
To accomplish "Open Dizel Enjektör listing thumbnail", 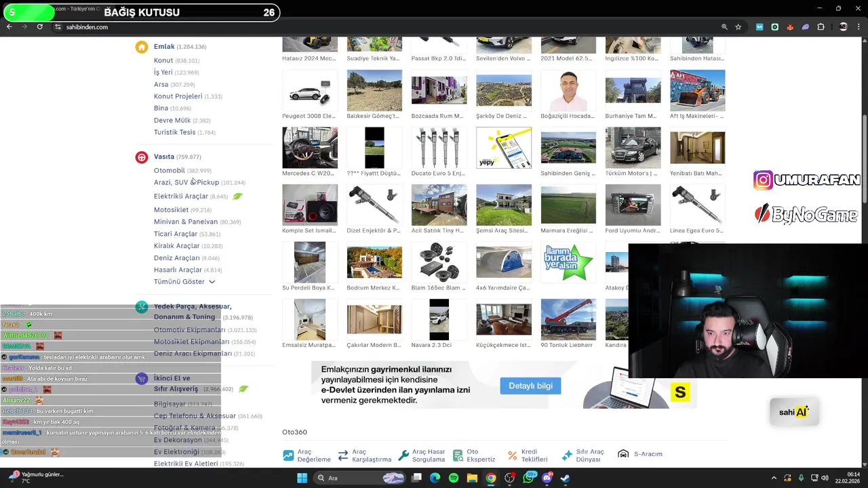I will [374, 205].
